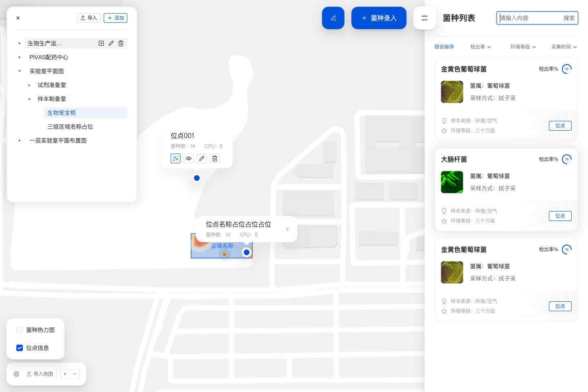588x392 pixels.
Task: Click the locate target icon in bottom toolbar
Action: 16,374
